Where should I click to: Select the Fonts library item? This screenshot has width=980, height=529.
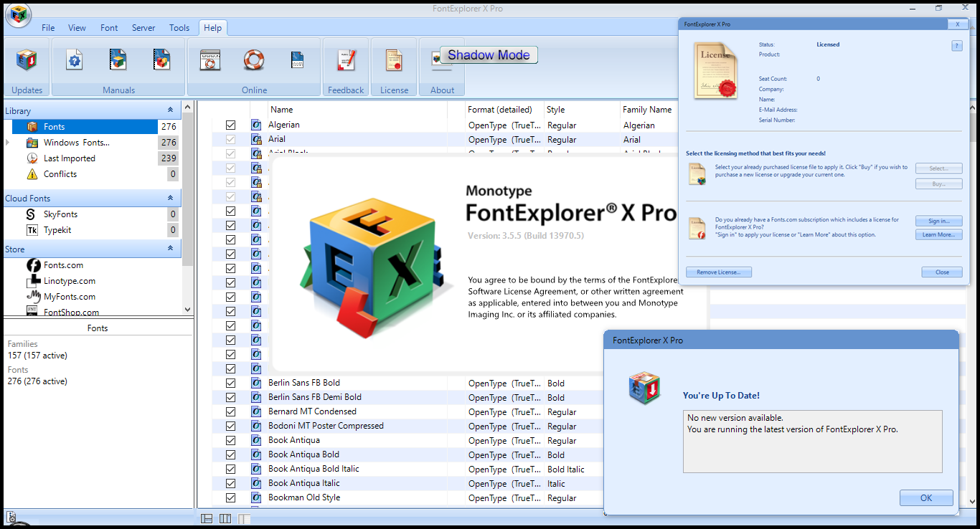tap(85, 127)
